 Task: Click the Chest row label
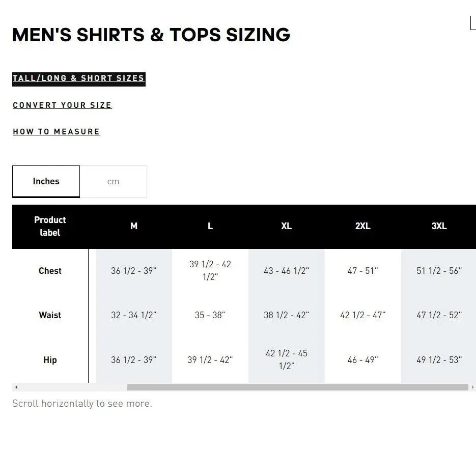tap(50, 271)
